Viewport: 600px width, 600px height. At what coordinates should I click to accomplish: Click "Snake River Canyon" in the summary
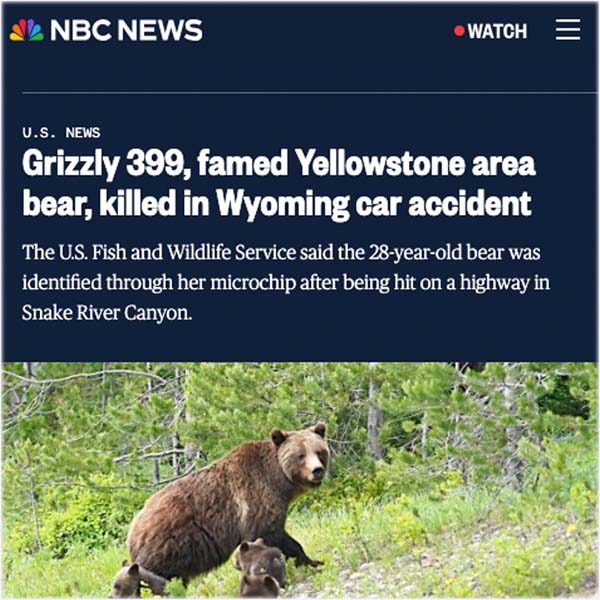[x=106, y=313]
